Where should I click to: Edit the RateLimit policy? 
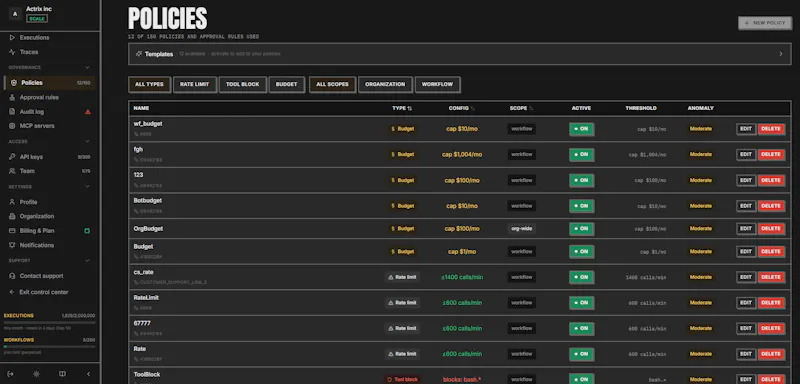746,303
